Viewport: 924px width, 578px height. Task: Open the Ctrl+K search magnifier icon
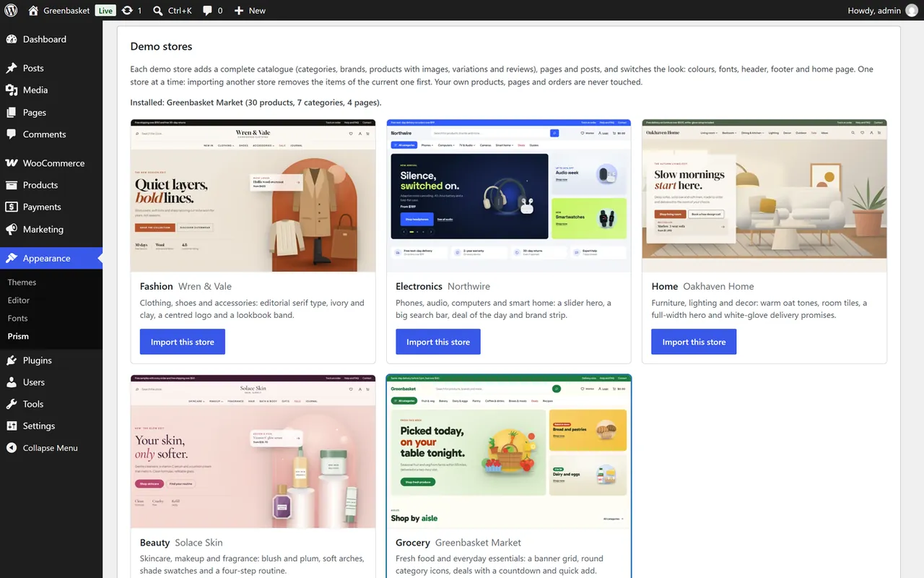(x=157, y=10)
